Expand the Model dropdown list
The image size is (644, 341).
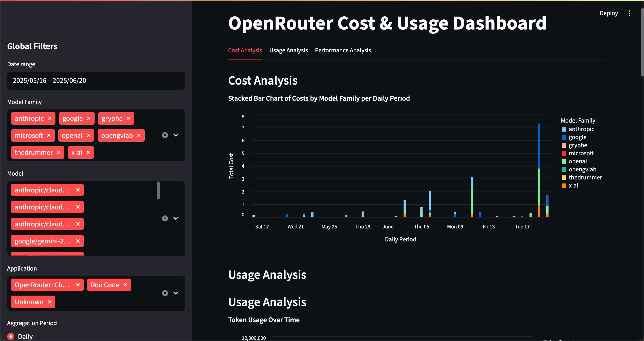click(176, 218)
